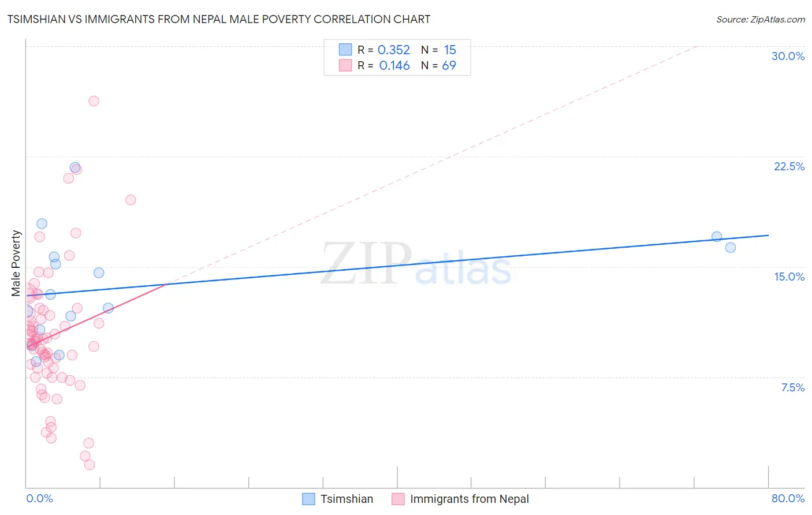Screen dimensions: 812x515
Task: Click the blue Tsimshian legend swatch at bottom
Action: (x=309, y=499)
